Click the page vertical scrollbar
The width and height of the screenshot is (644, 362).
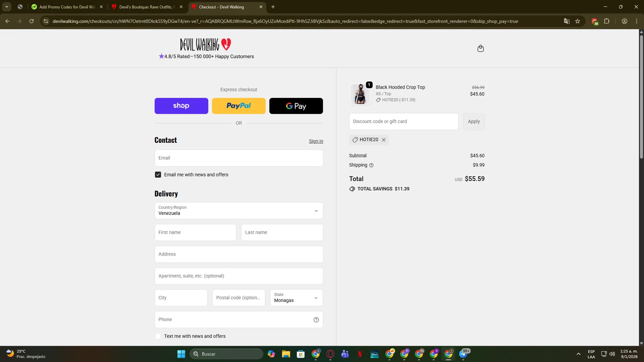click(641, 97)
